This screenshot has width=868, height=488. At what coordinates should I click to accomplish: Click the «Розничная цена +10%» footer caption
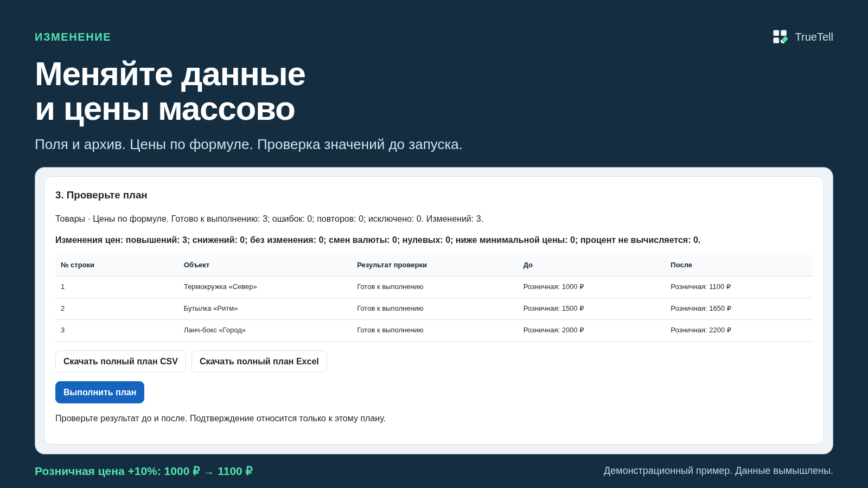point(144,471)
